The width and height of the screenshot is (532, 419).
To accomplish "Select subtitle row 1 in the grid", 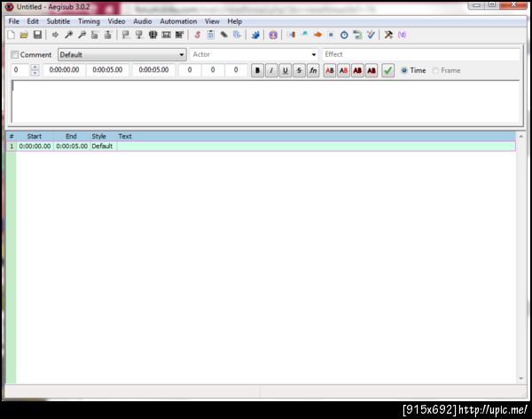I will pos(261,146).
